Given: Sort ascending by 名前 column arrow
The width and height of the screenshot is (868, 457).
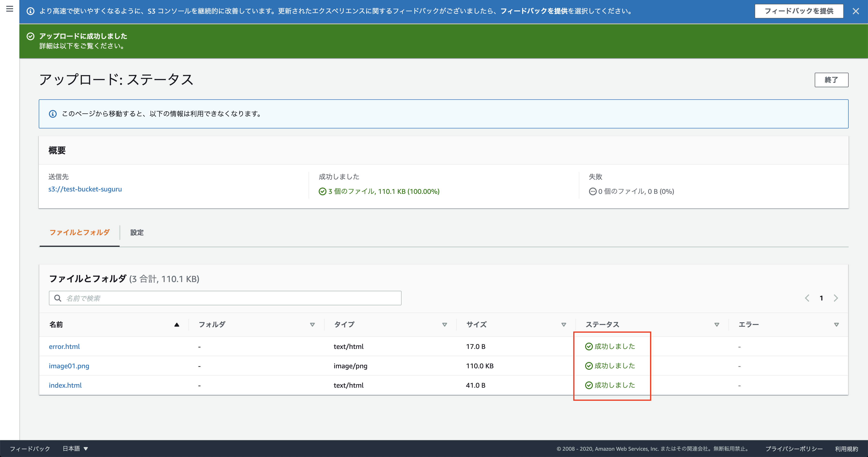Looking at the screenshot, I should [177, 324].
